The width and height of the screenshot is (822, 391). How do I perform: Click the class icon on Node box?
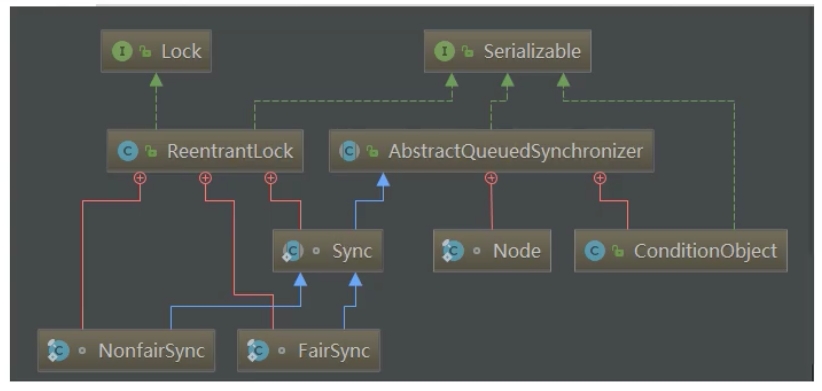click(x=452, y=251)
